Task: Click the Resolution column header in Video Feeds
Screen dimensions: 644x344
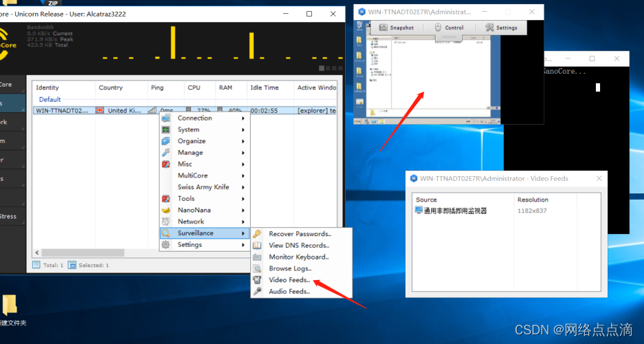Action: [546, 200]
